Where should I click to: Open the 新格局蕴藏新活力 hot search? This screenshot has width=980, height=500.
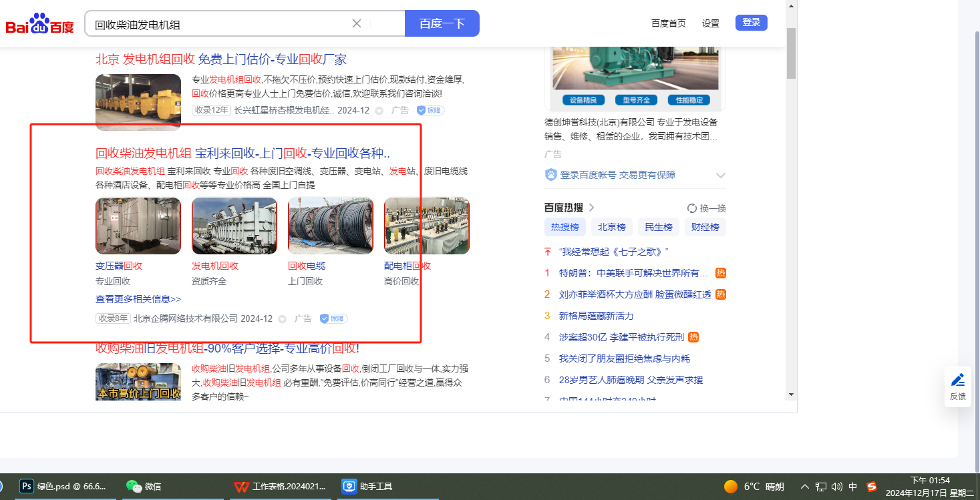[x=597, y=316]
